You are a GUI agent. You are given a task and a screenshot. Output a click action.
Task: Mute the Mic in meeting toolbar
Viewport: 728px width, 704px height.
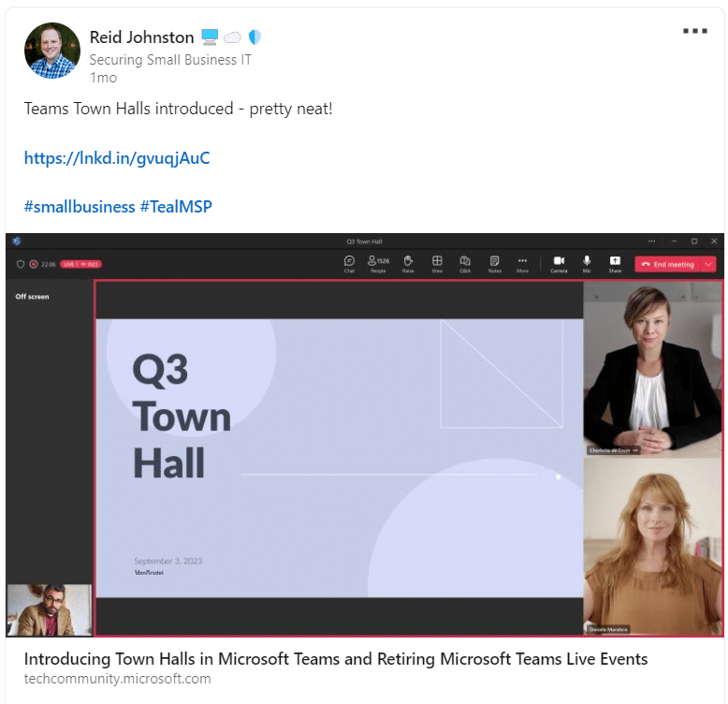[x=587, y=264]
